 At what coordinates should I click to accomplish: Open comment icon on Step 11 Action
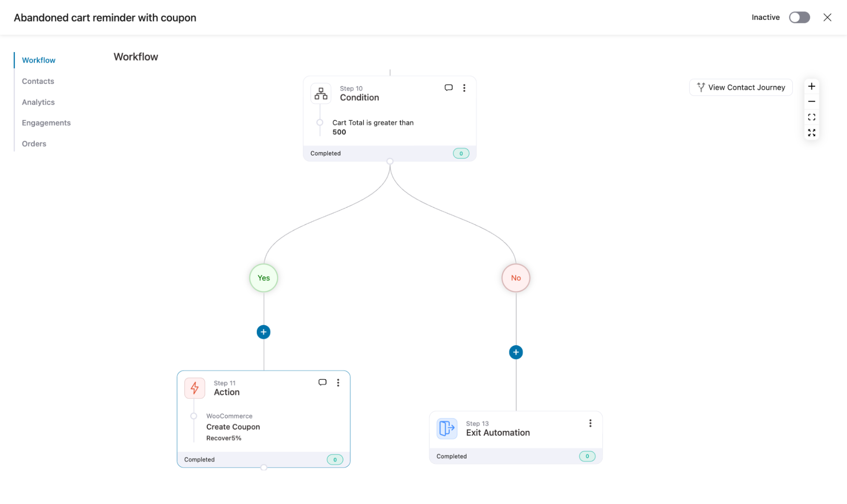coord(322,382)
